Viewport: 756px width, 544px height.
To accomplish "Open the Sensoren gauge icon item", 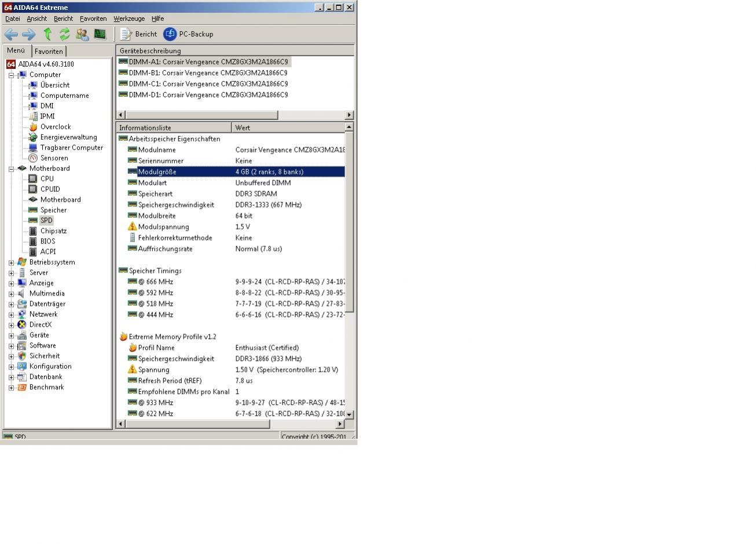I will [33, 158].
